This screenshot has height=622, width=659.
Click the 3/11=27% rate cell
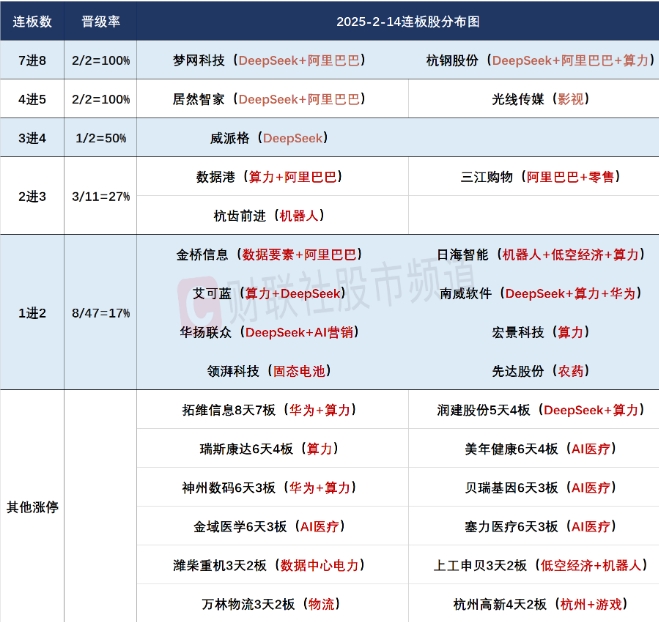click(101, 196)
